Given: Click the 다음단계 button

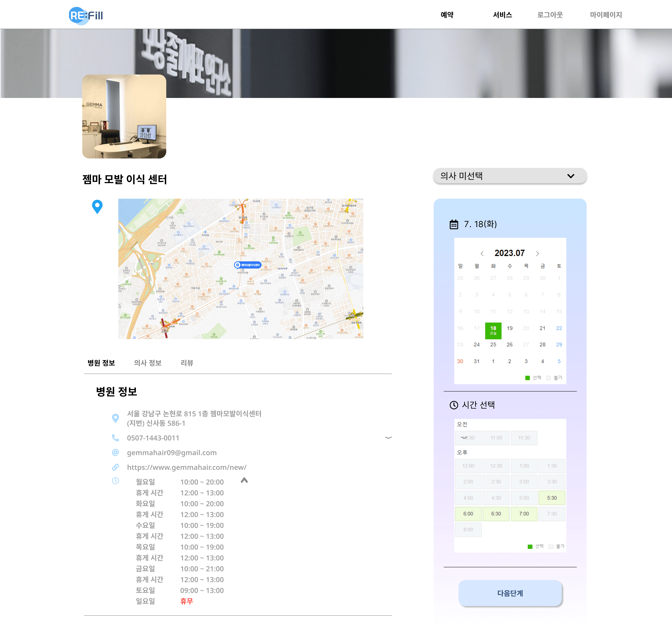Looking at the screenshot, I should (x=510, y=593).
